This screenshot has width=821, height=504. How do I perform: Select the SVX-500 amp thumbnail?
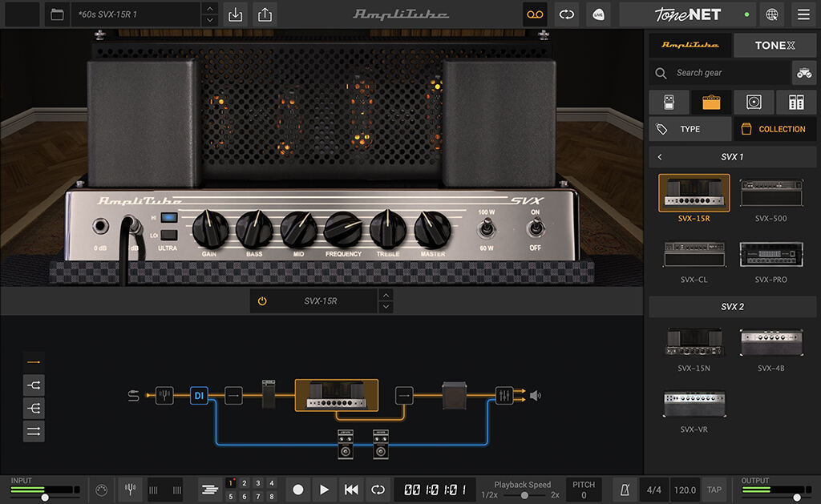(771, 193)
